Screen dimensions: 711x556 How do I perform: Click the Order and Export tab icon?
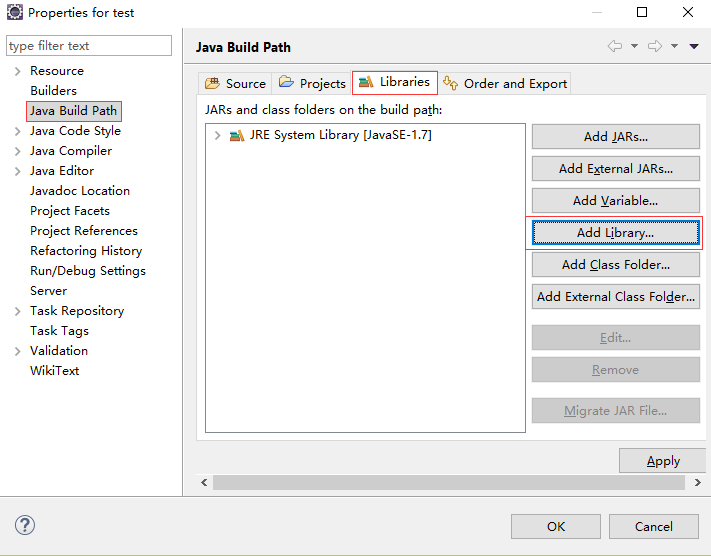point(450,83)
